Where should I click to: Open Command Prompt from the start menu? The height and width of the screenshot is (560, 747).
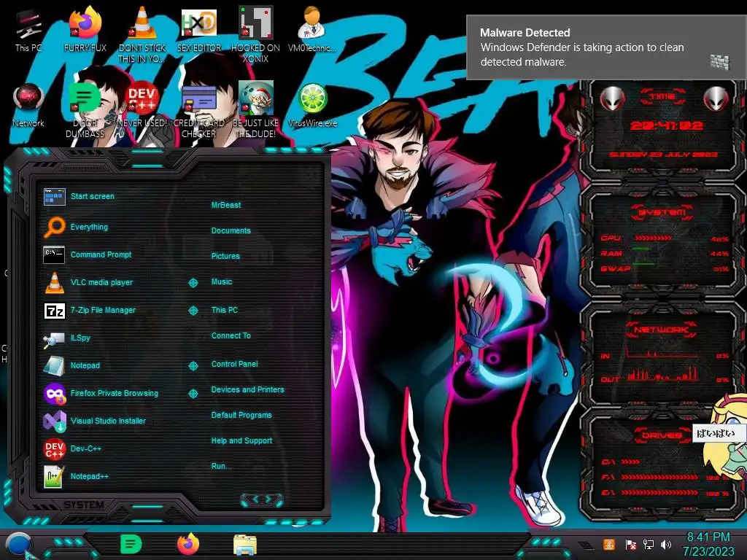coord(101,254)
